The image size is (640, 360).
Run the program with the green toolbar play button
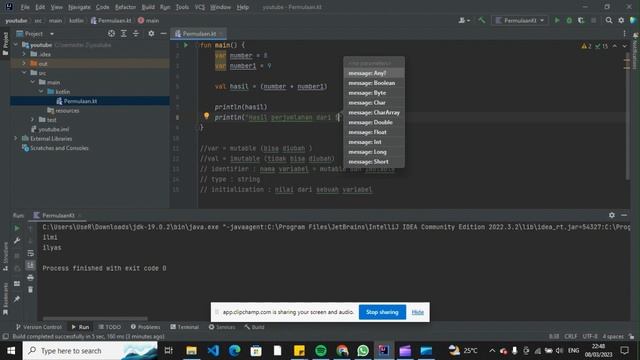point(557,20)
